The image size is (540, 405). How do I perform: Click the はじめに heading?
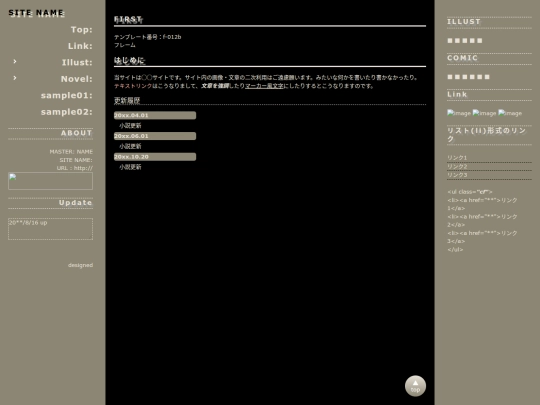pyautogui.click(x=129, y=61)
